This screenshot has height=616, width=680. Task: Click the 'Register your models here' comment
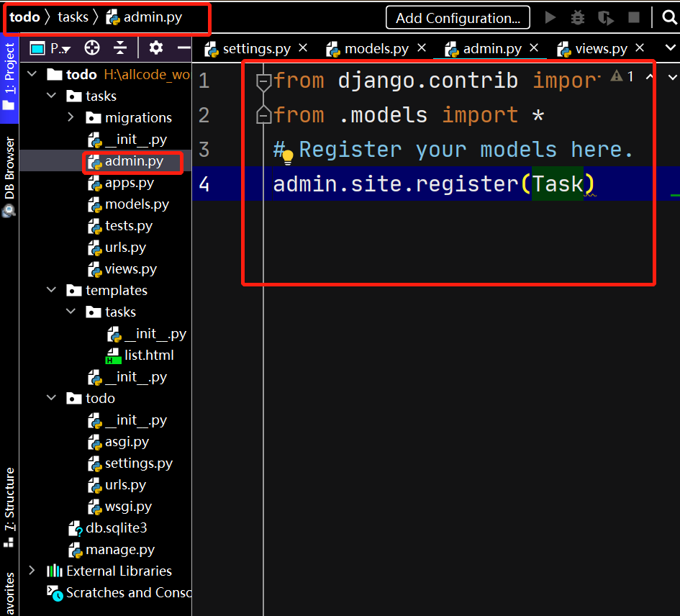453,150
